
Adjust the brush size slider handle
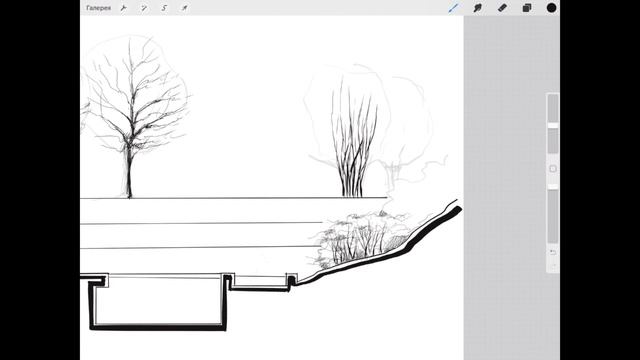(553, 125)
